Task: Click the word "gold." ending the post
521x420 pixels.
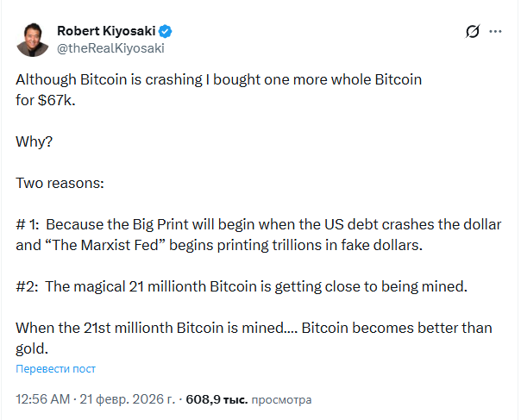Action: tap(33, 348)
